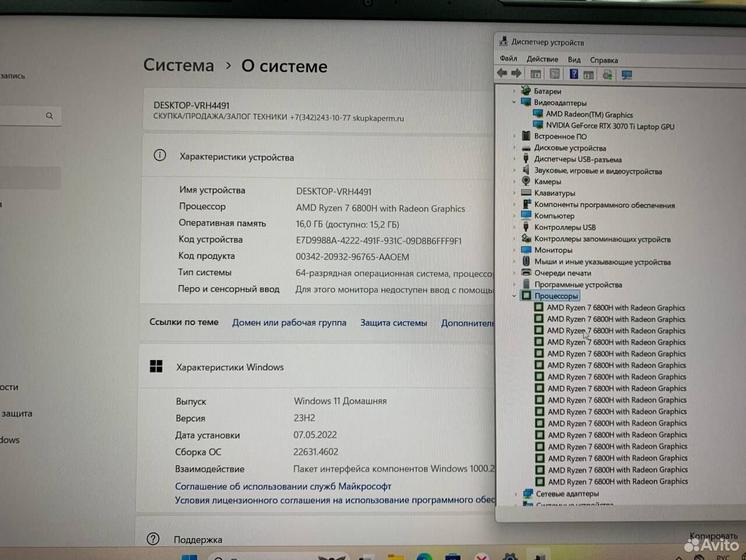Viewport: 746px width, 560px height.
Task: Open the Домен или рабочая группа link
Action: pyautogui.click(x=289, y=323)
